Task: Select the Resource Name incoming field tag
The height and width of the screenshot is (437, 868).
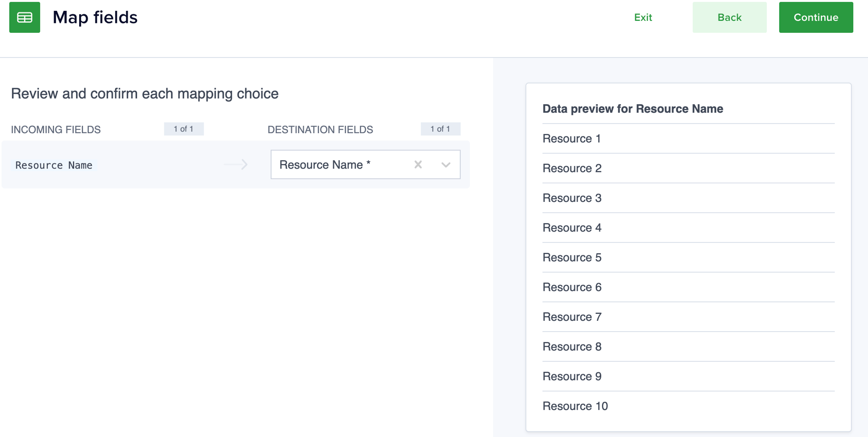Action: (x=54, y=165)
